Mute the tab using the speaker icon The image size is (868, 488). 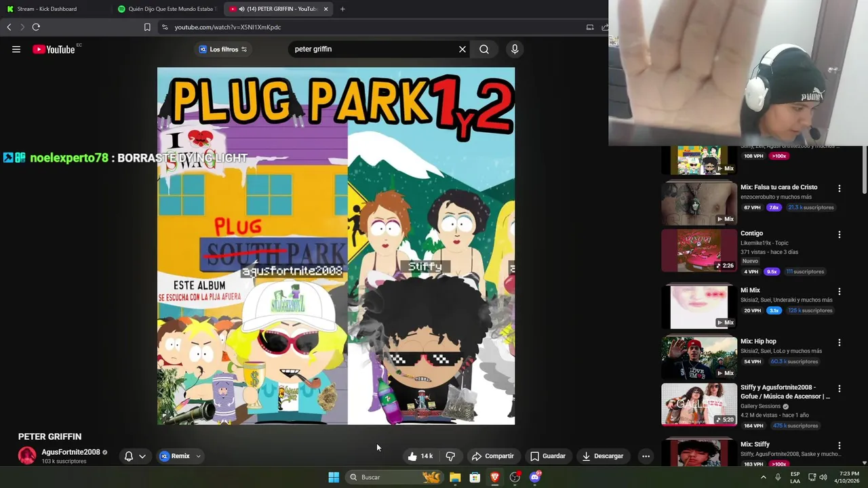pos(242,9)
